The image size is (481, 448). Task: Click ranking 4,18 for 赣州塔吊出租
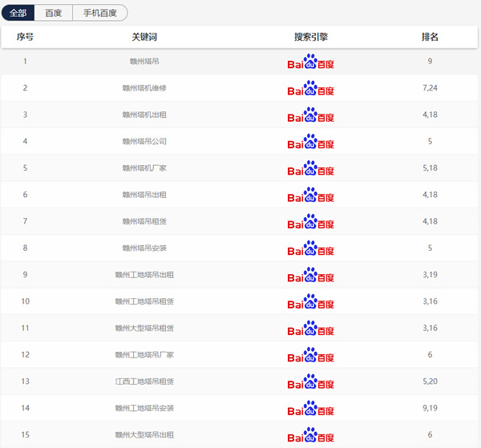pyautogui.click(x=430, y=195)
